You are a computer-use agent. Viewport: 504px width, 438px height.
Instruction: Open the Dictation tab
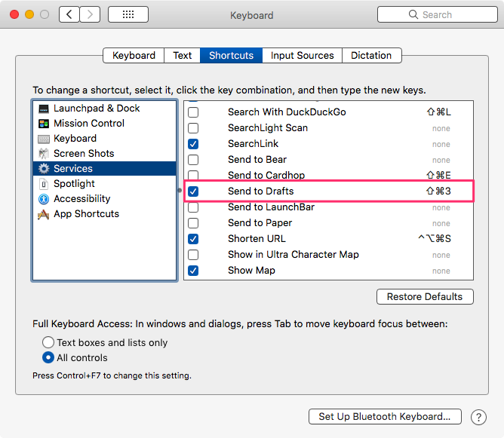click(371, 56)
